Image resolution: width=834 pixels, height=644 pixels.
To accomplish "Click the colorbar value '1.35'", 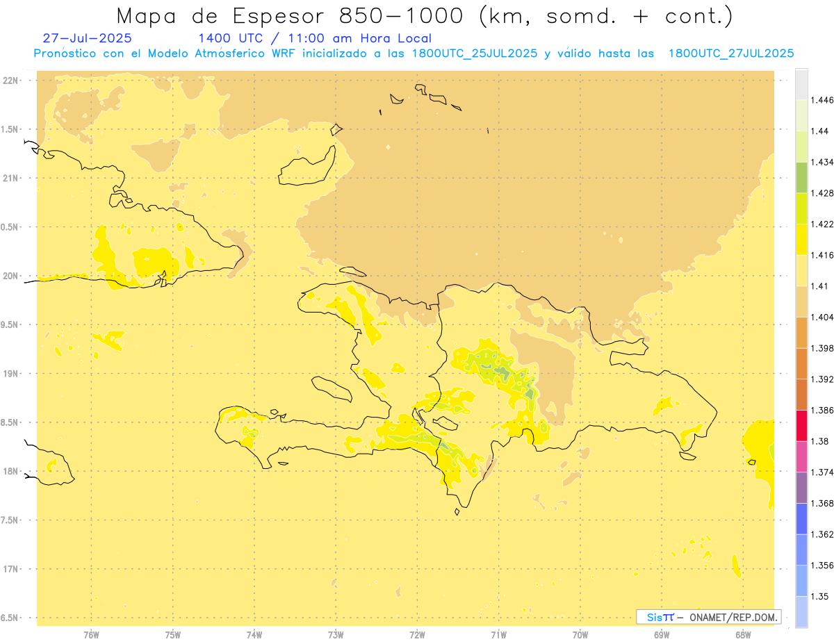I will pos(819,596).
